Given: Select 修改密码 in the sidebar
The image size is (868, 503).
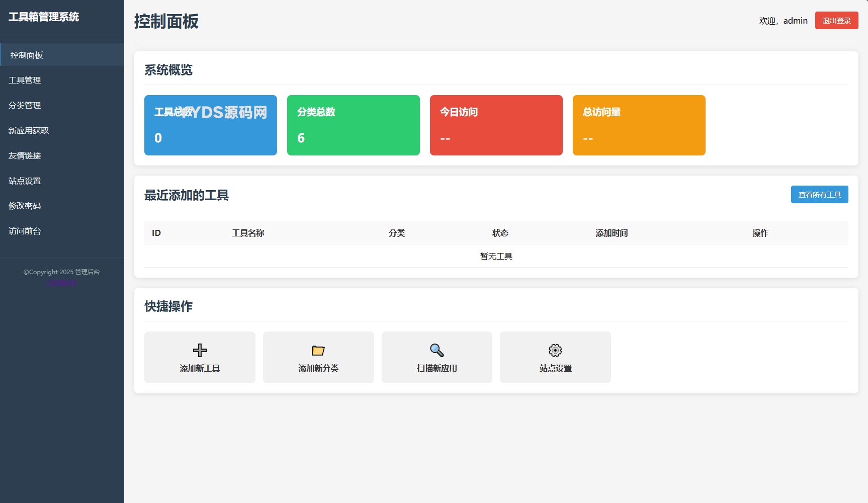Looking at the screenshot, I should [25, 206].
